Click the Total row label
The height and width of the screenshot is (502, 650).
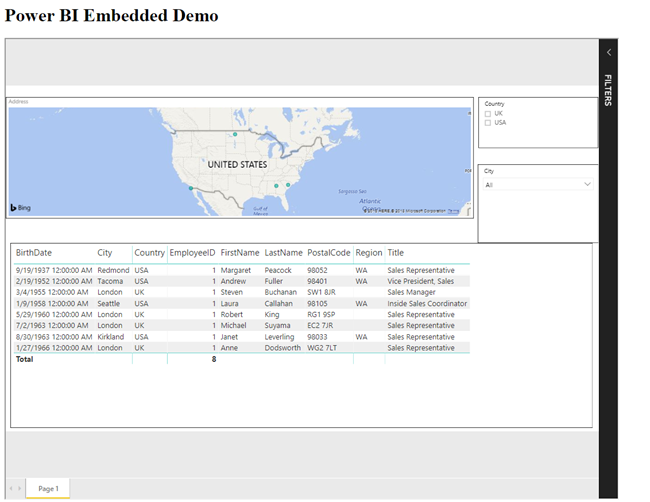24,359
